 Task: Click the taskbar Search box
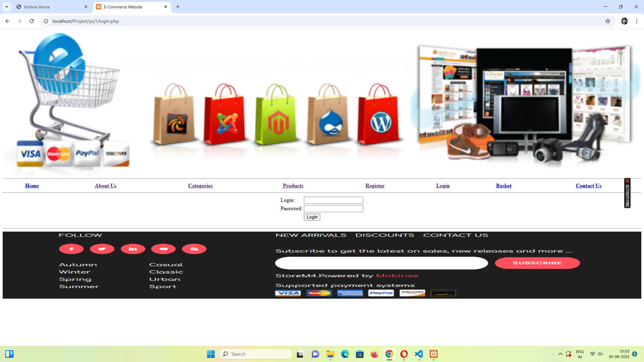(256, 354)
